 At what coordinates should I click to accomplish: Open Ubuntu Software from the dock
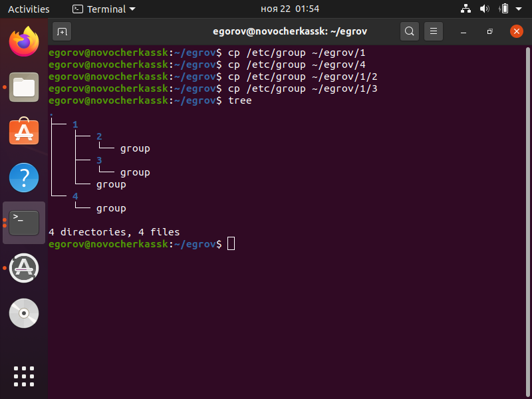tap(24, 132)
